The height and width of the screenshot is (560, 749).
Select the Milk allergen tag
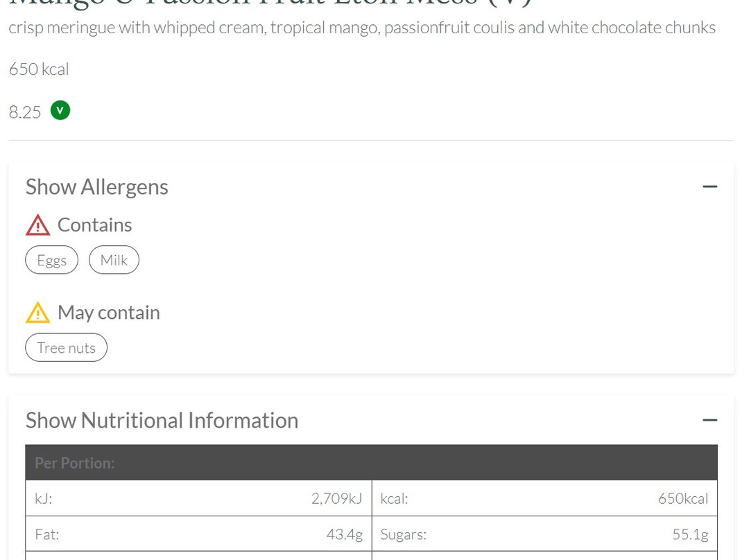coord(114,260)
